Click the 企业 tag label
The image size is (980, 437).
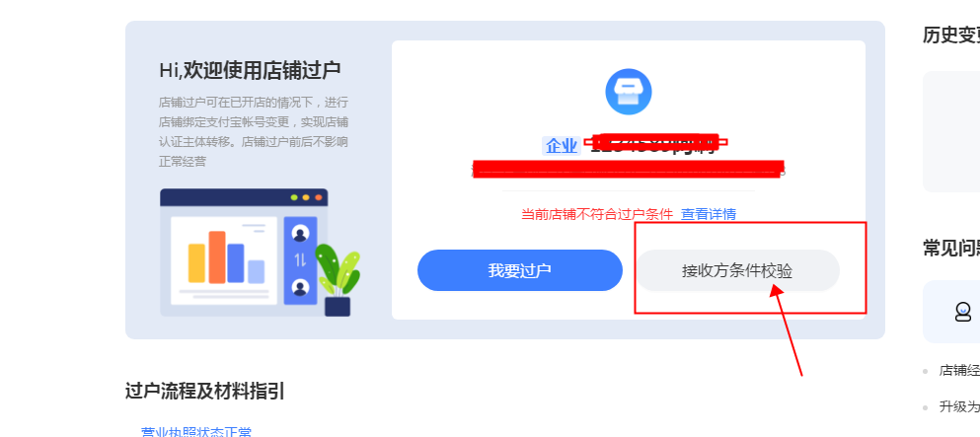pos(562,146)
